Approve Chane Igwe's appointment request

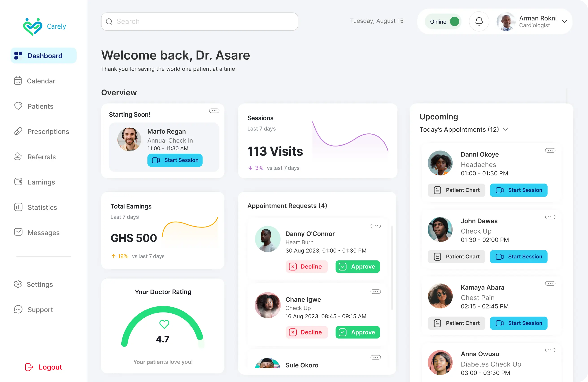[357, 332]
